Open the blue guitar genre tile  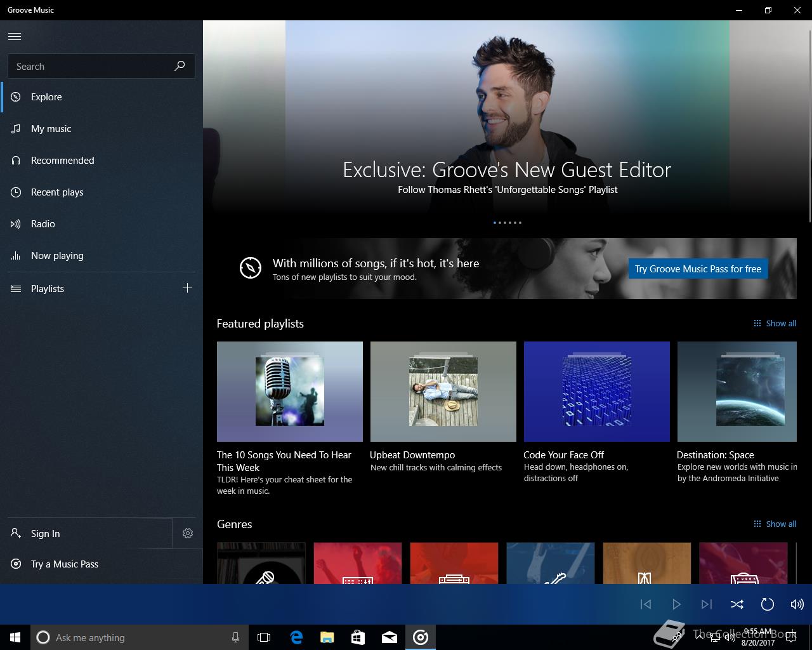tap(551, 563)
